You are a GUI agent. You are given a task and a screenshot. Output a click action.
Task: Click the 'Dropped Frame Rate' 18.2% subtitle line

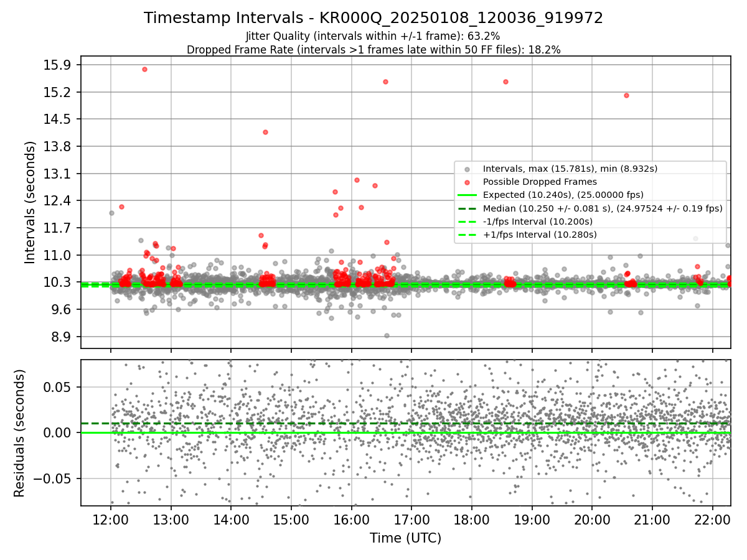pos(374,50)
